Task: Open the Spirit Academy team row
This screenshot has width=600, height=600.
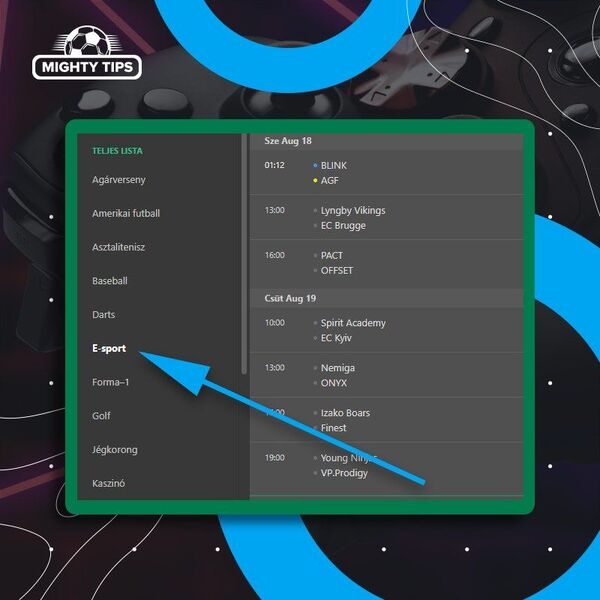Action: coord(353,323)
